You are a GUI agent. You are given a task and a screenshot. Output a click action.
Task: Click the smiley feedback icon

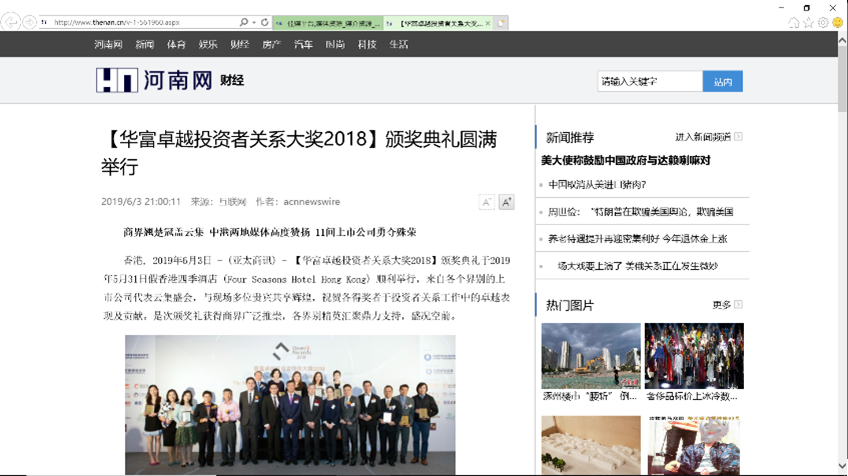coord(837,22)
